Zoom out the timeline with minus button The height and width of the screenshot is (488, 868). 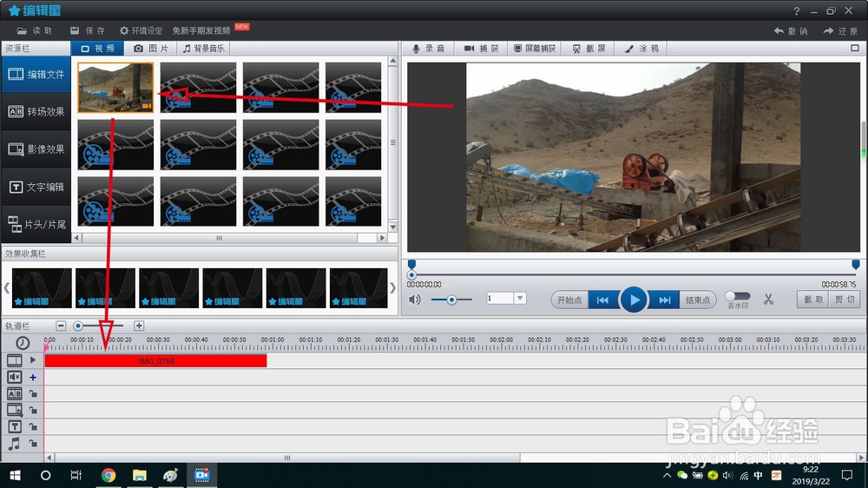tap(61, 326)
